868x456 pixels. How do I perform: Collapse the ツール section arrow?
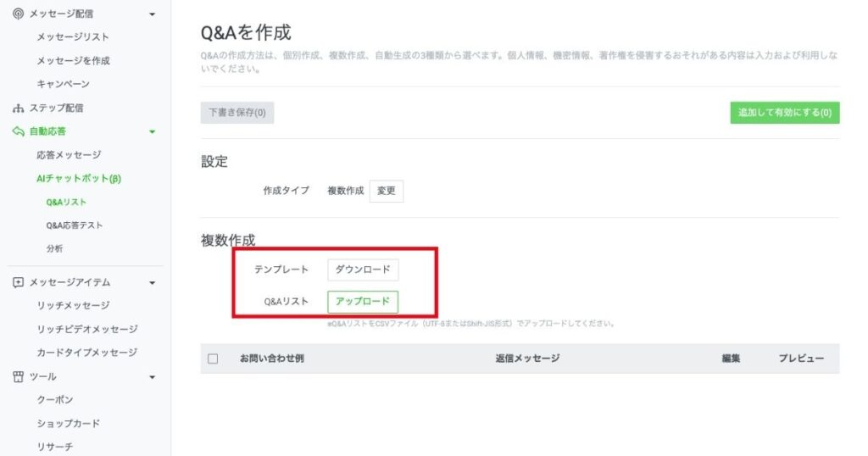point(152,376)
